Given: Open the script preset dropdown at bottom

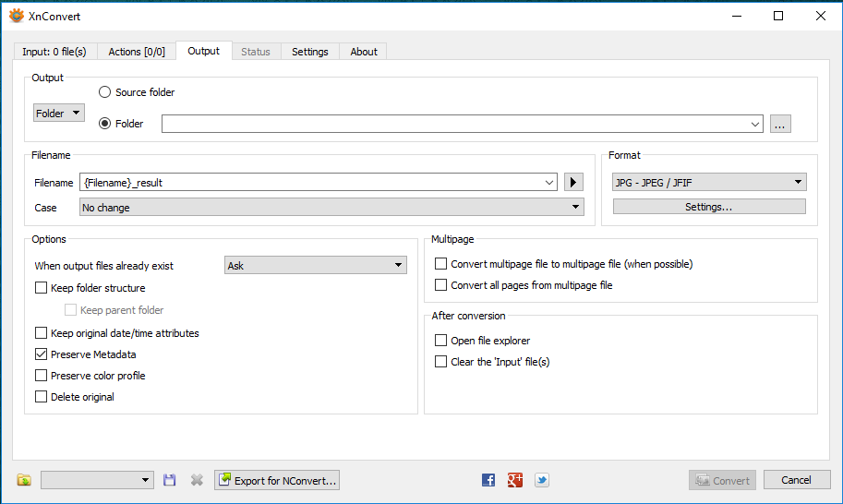Looking at the screenshot, I should [x=97, y=480].
